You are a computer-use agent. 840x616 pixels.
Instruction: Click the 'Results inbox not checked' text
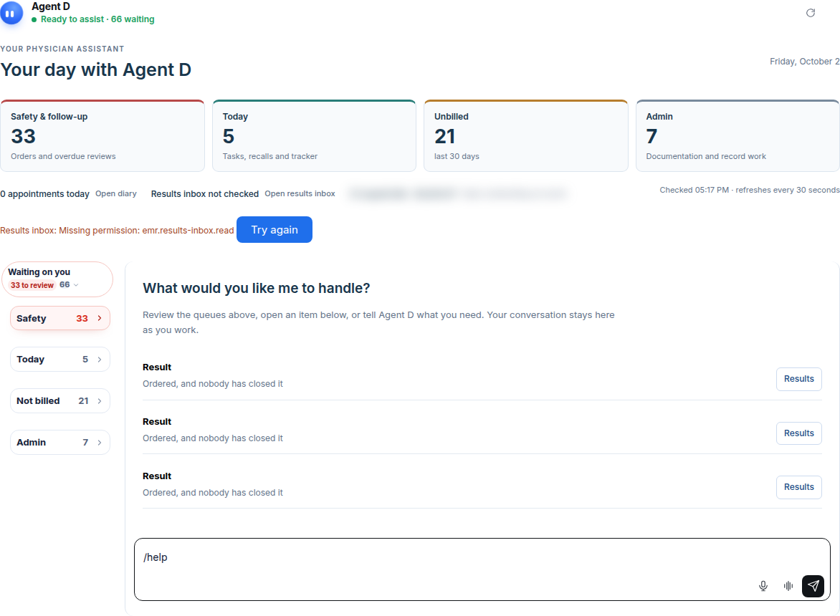pos(205,193)
